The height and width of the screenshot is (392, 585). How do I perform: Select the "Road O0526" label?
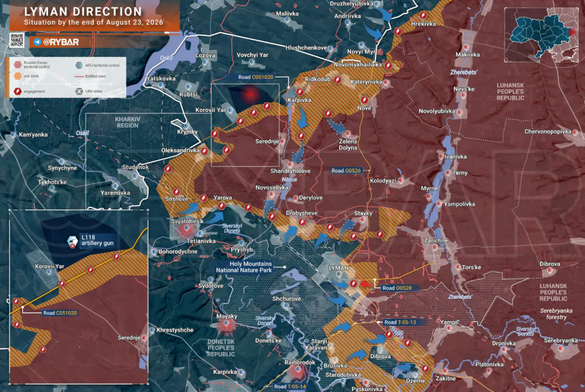tap(346, 171)
